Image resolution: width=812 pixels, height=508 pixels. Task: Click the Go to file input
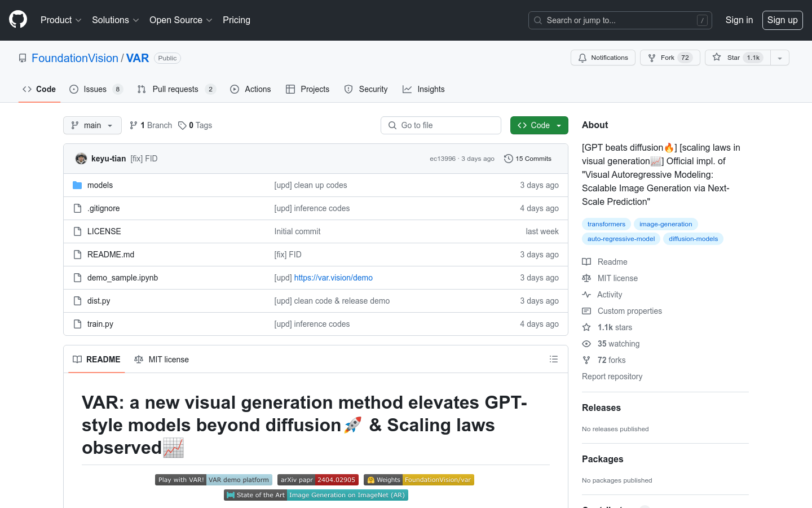pos(441,125)
